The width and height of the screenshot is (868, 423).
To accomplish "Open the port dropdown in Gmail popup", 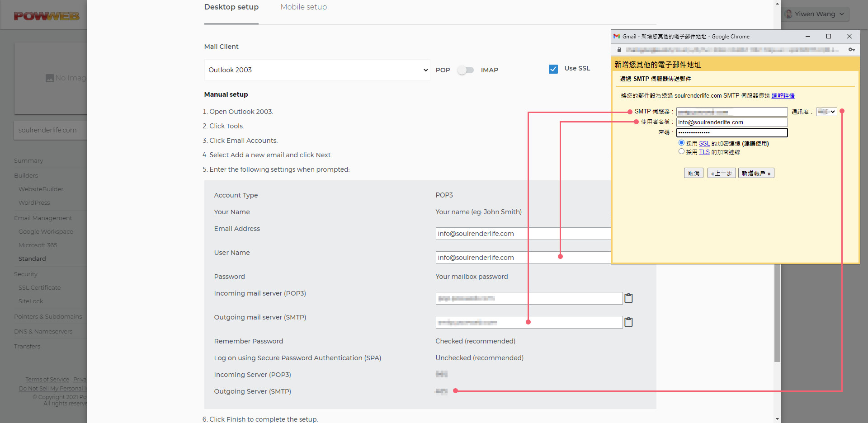I will pyautogui.click(x=826, y=112).
